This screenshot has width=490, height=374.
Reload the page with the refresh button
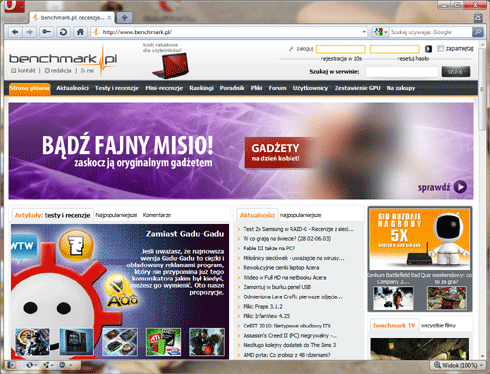point(63,32)
